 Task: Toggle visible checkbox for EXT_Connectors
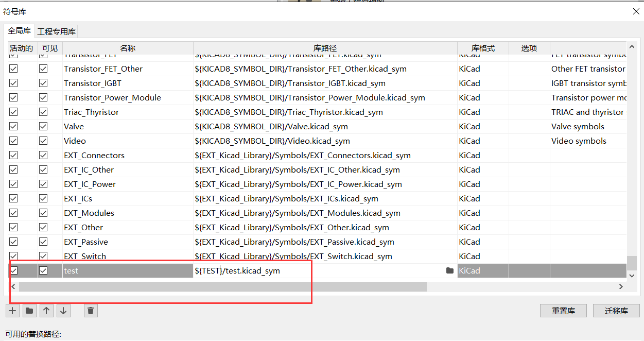click(x=43, y=155)
